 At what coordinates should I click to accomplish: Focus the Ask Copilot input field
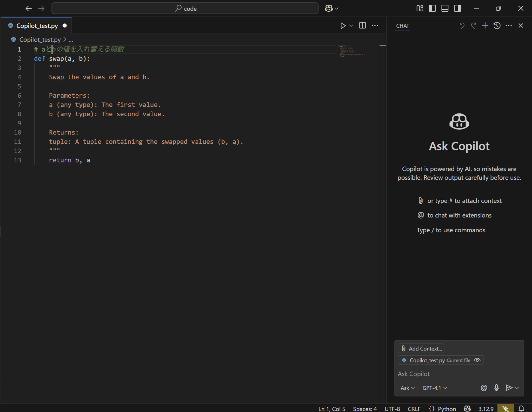click(x=459, y=374)
